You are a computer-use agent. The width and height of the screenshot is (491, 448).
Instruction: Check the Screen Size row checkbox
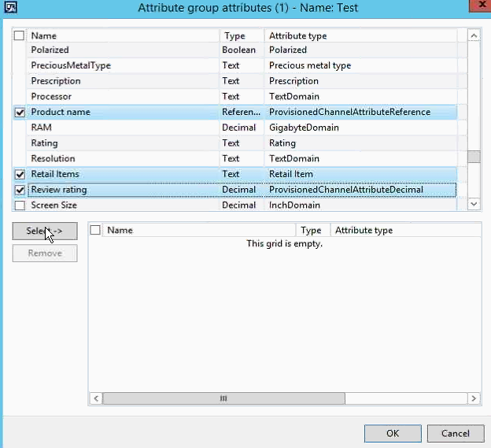click(20, 205)
